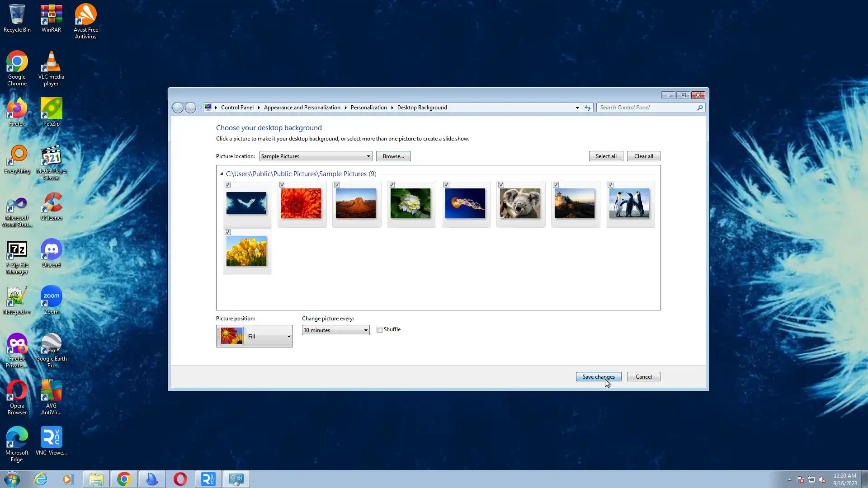Image resolution: width=868 pixels, height=488 pixels.
Task: Click the refresh button beside address bar
Action: [587, 108]
